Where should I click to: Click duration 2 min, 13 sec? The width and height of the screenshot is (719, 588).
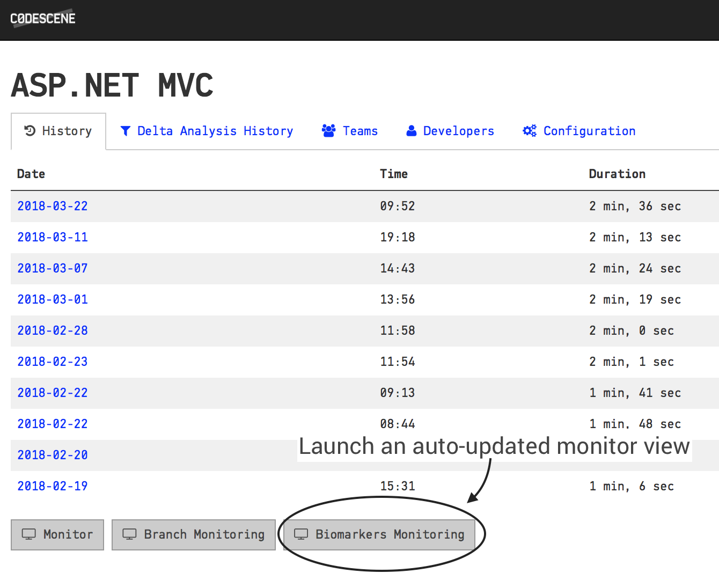(635, 237)
